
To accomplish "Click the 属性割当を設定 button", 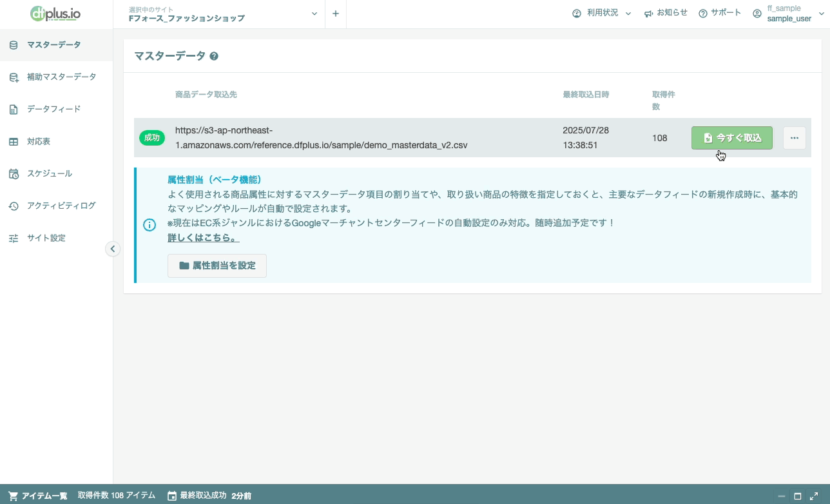I will pyautogui.click(x=217, y=266).
